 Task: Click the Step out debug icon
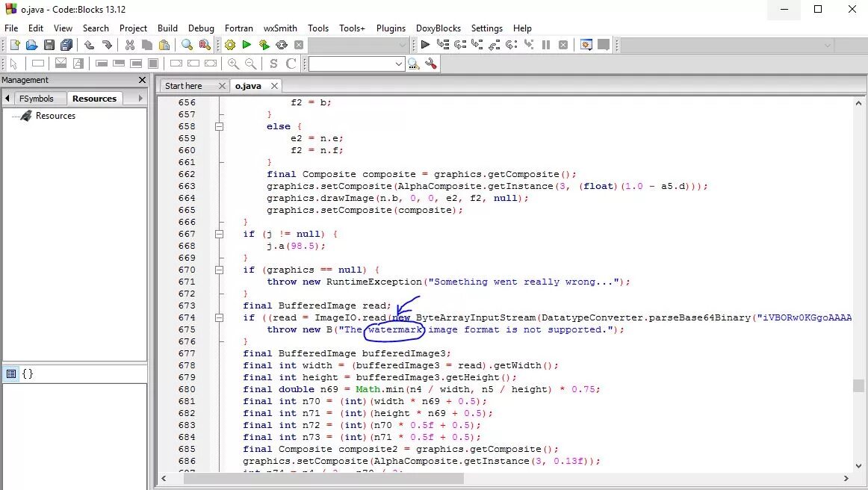click(x=494, y=45)
